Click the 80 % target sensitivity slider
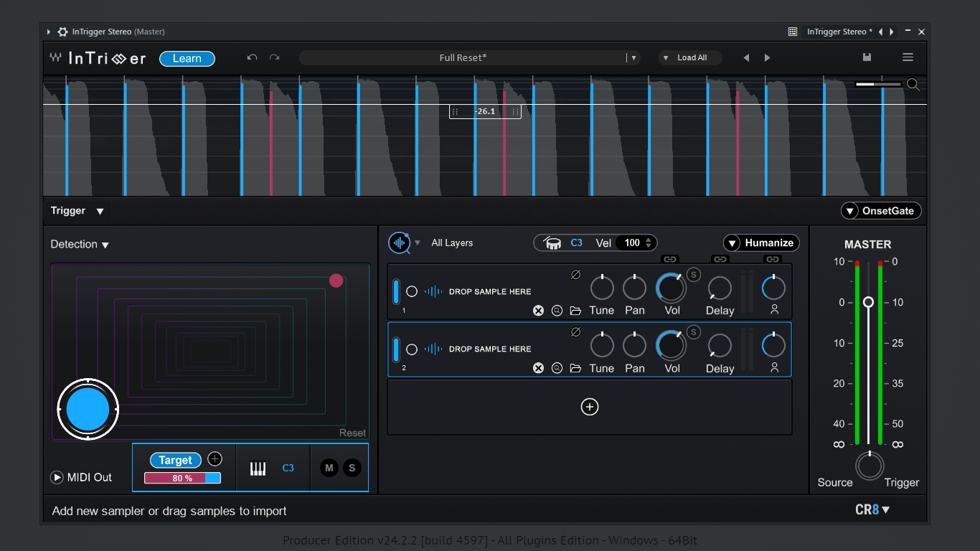Image resolution: width=980 pixels, height=551 pixels. [x=182, y=479]
